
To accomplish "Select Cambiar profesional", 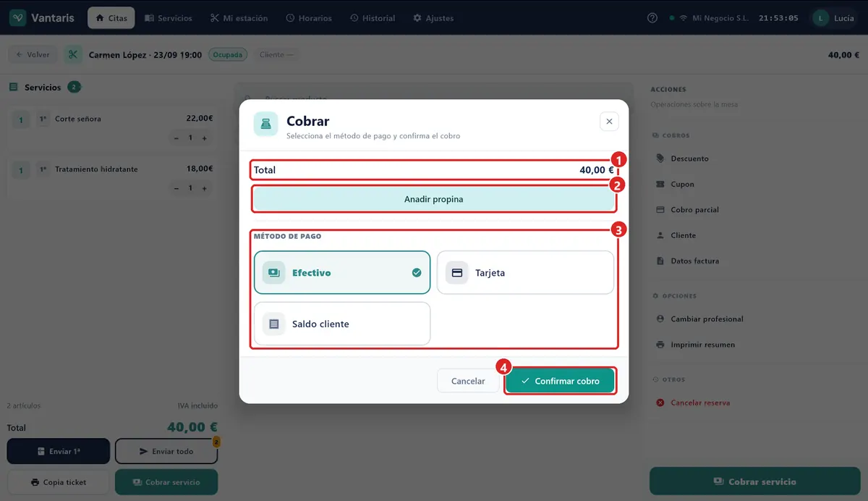I will (x=699, y=319).
